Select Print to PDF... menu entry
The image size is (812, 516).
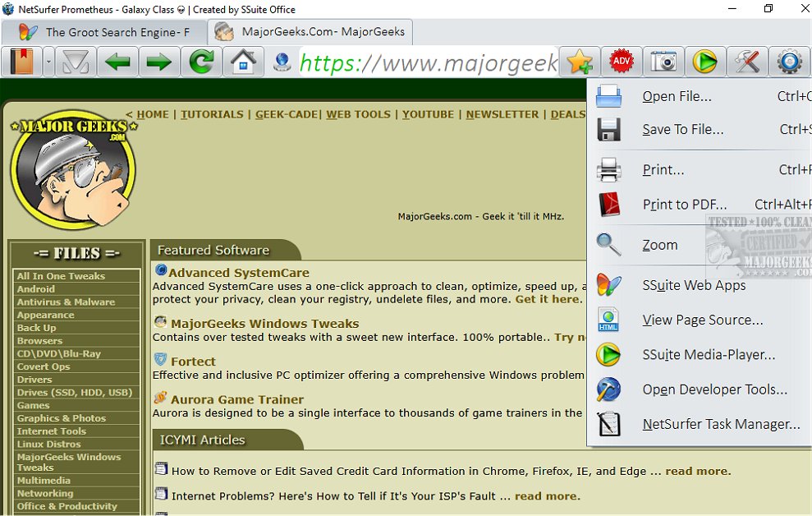(700, 205)
